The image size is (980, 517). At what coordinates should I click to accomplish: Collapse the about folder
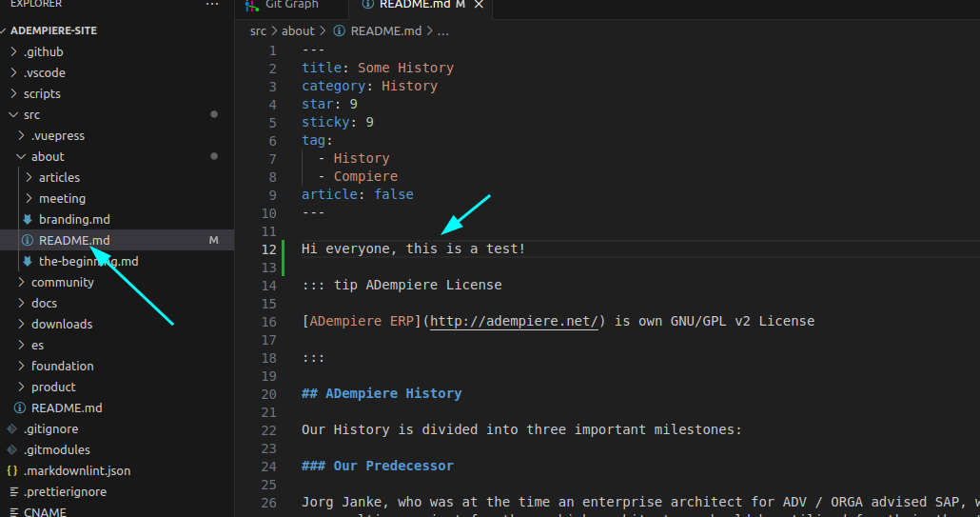tap(21, 156)
